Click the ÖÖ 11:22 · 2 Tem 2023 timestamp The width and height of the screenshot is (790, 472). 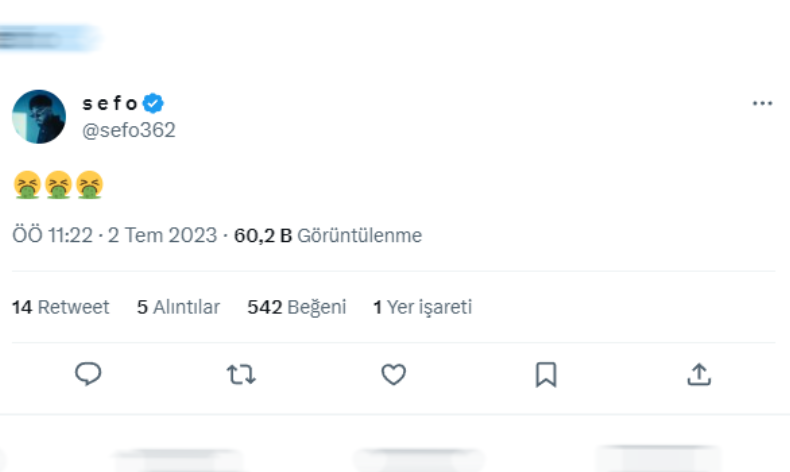pos(114,236)
